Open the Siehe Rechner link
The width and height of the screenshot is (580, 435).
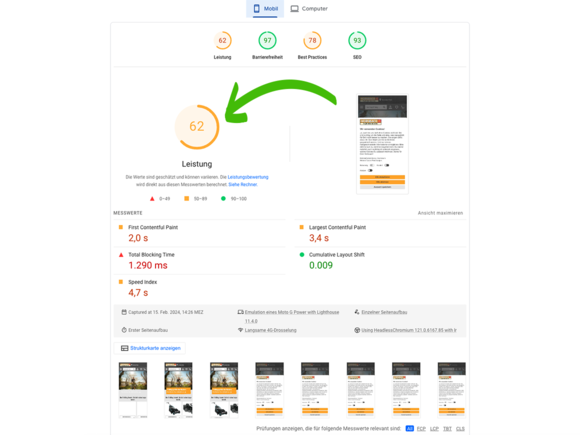pos(243,185)
